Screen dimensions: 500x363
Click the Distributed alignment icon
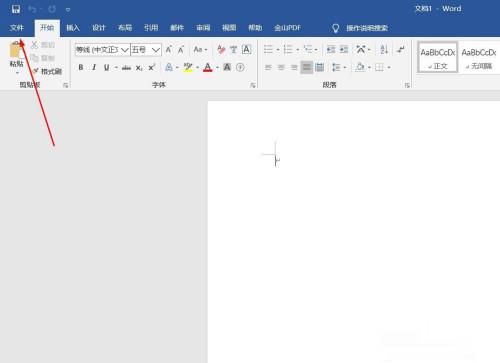pos(320,67)
